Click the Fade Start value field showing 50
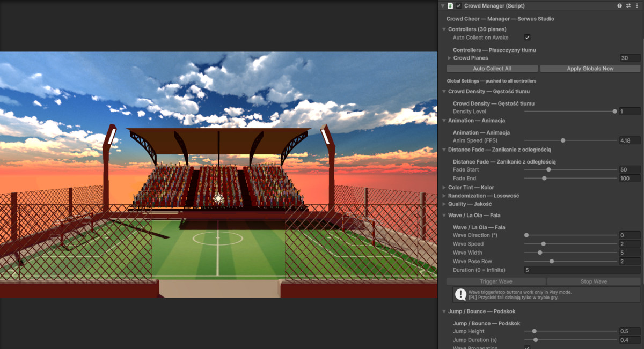 click(630, 169)
